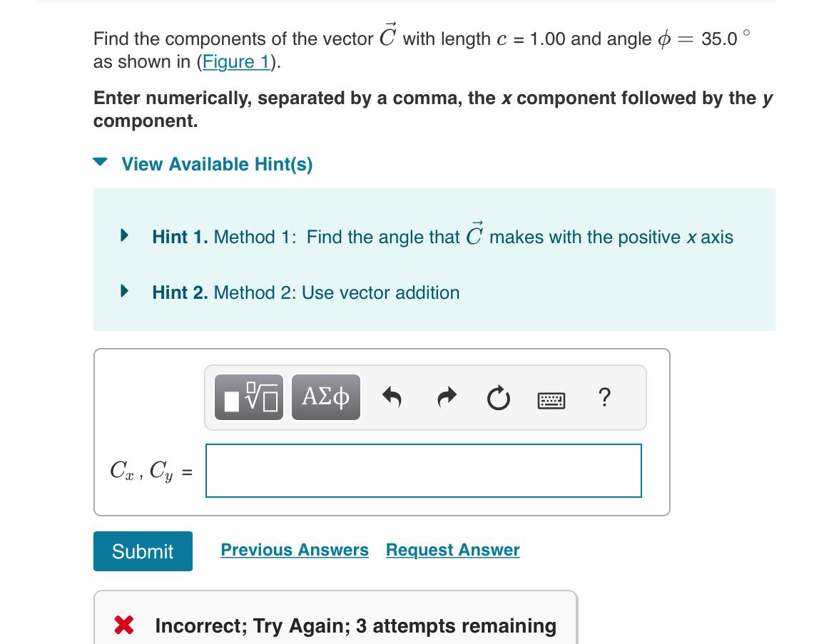Click Request Answer
Viewport: 814px width, 644px height.
click(452, 550)
